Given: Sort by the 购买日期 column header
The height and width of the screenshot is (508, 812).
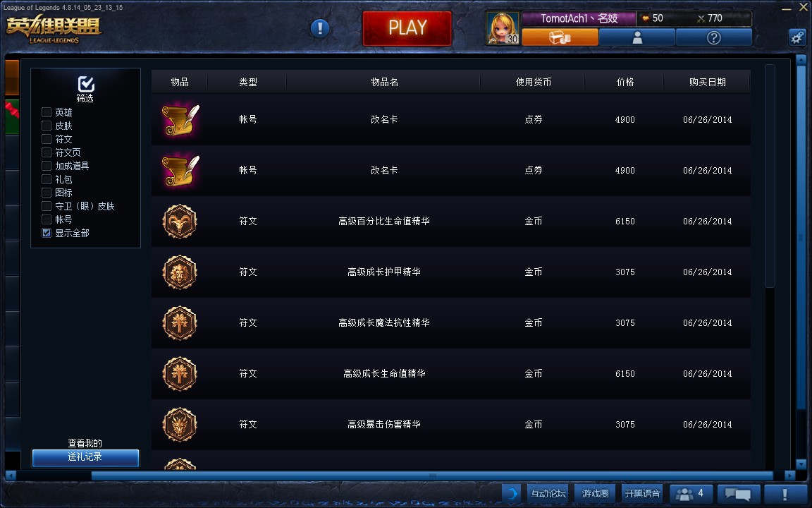Looking at the screenshot, I should click(707, 82).
